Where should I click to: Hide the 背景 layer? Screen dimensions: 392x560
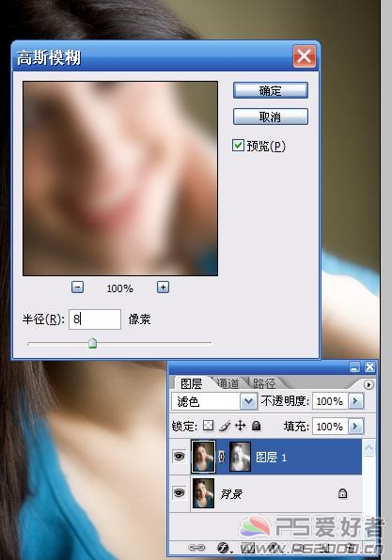(179, 493)
